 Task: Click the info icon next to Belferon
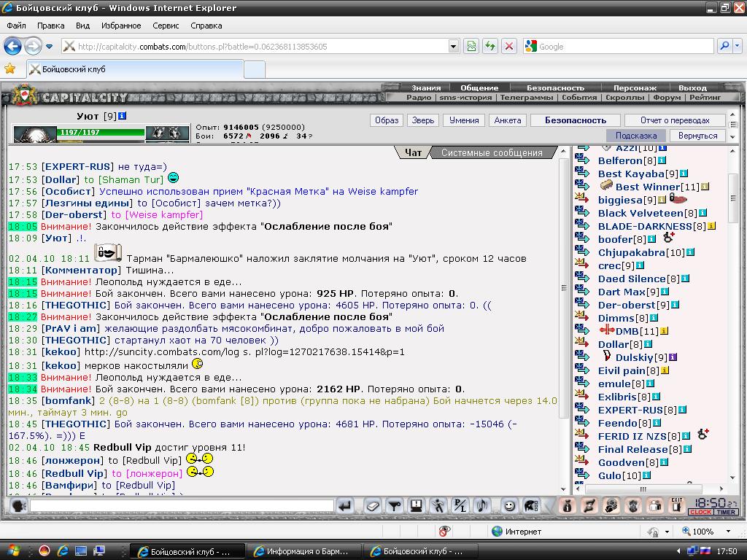point(662,160)
